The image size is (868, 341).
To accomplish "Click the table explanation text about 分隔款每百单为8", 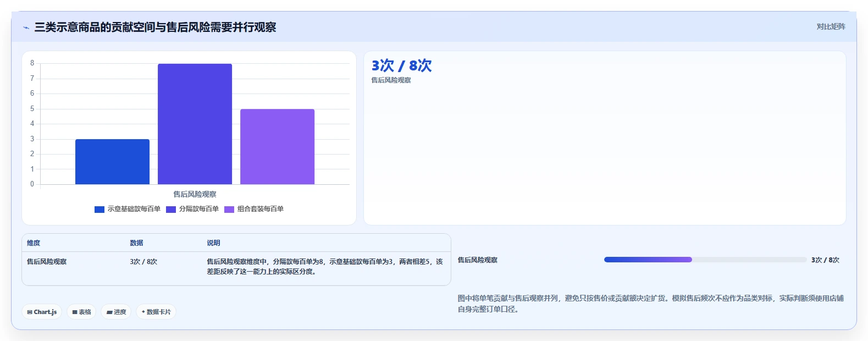I will point(325,267).
